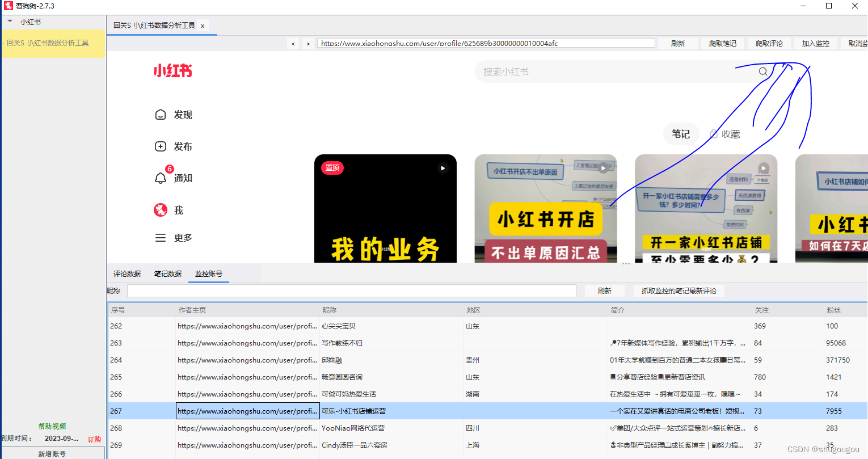Viewport: 868px width, 459px height.
Task: Select row with nickname 可爸可妈热爱生活
Action: click(487, 394)
